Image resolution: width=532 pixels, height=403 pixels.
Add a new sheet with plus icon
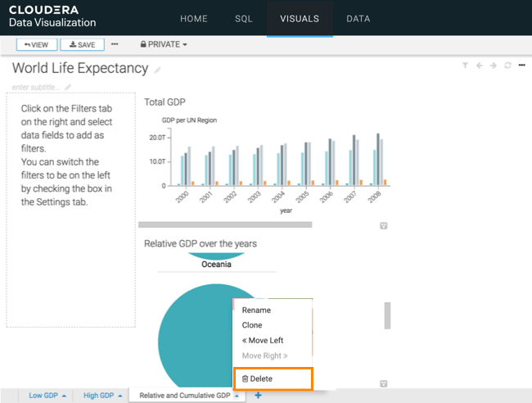tap(259, 396)
